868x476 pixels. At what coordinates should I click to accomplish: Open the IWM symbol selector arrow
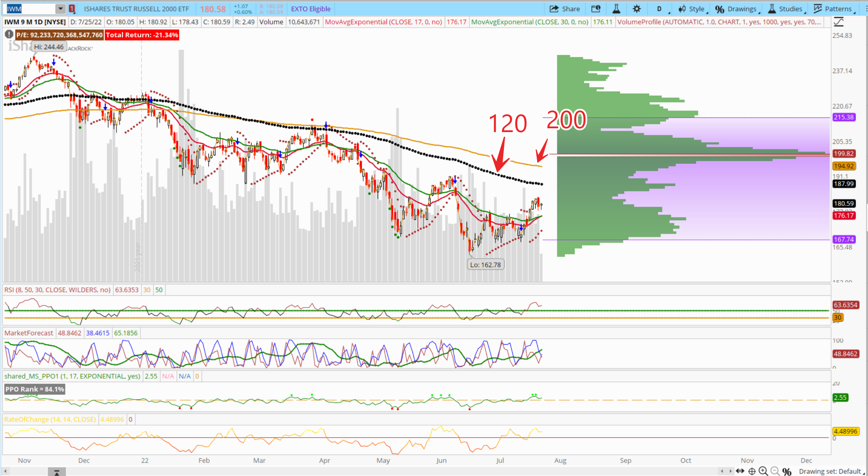coord(60,9)
